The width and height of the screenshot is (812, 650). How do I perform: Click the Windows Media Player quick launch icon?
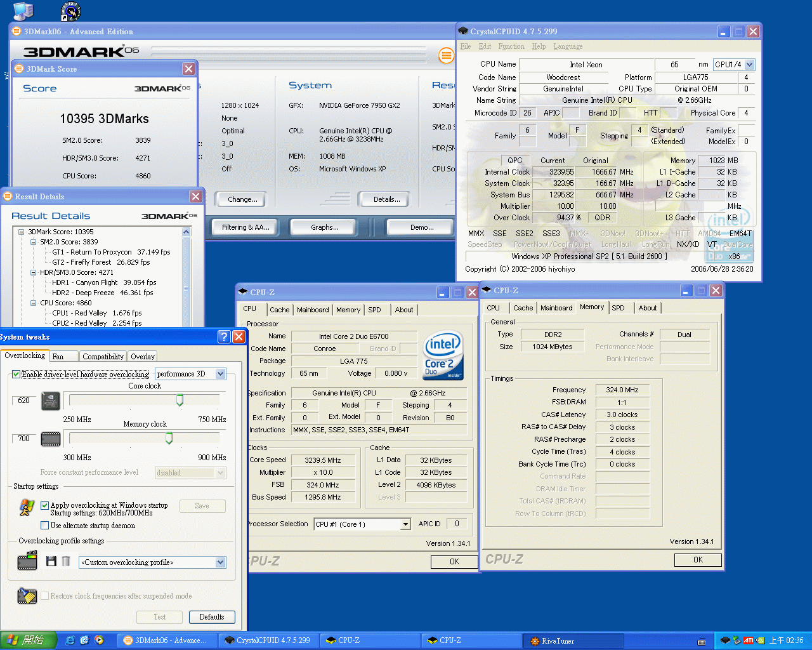click(x=99, y=640)
